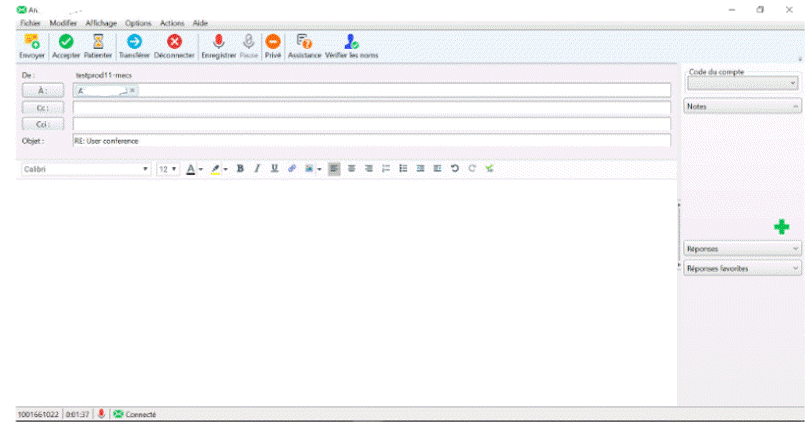The width and height of the screenshot is (810, 425).
Task: Open the Fichier menu
Action: (x=32, y=22)
